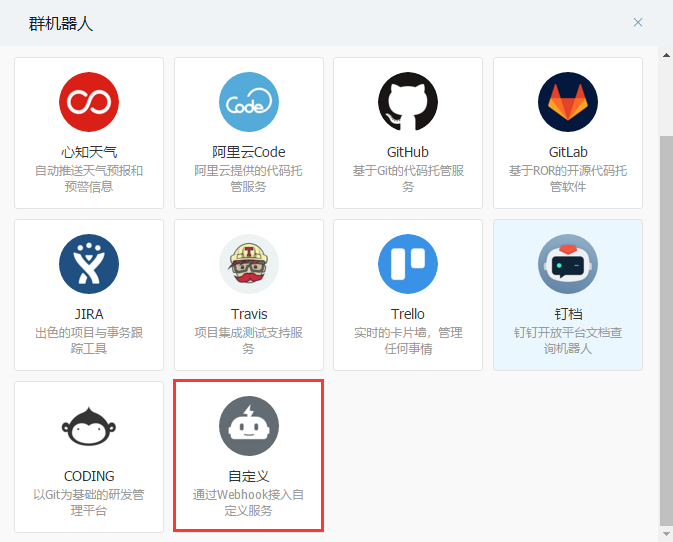Click the CODING title label

coord(89,476)
